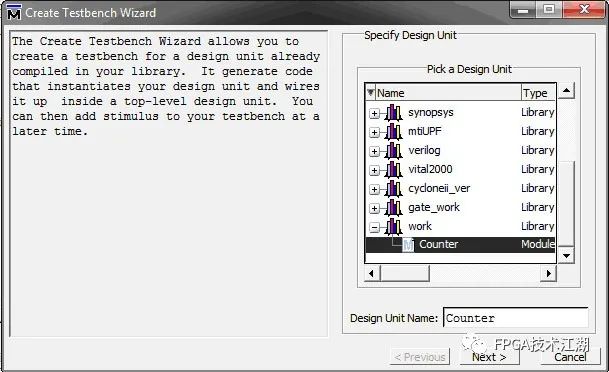609x372 pixels.
Task: Click the work library icon
Action: 393,227
